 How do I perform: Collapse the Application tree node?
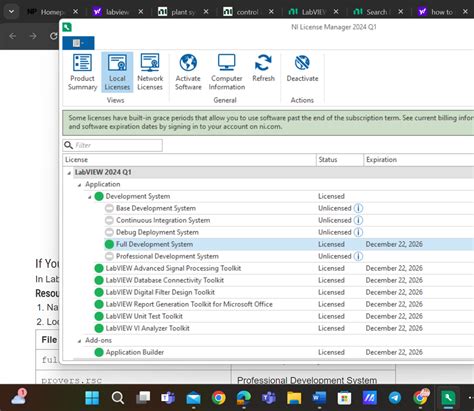click(79, 185)
